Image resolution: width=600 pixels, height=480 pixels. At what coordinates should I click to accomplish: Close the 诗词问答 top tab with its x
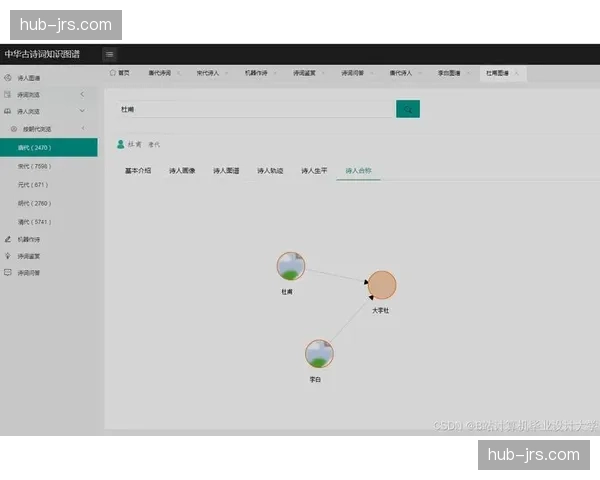point(372,73)
